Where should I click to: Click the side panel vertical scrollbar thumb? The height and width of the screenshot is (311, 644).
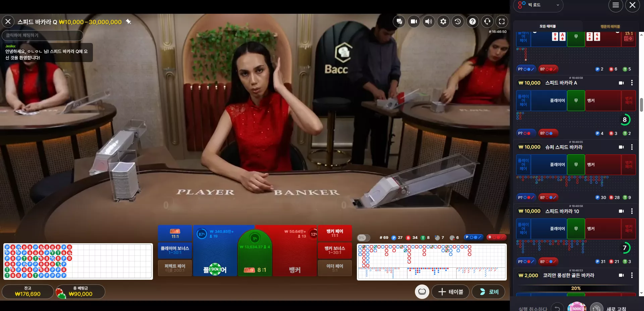[x=641, y=105]
